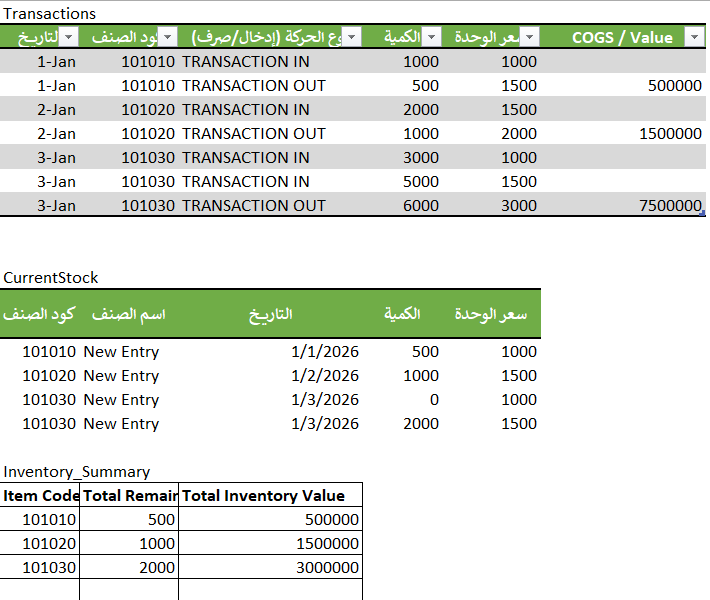
Task: Click the Item Code header cell
Action: (x=40, y=496)
